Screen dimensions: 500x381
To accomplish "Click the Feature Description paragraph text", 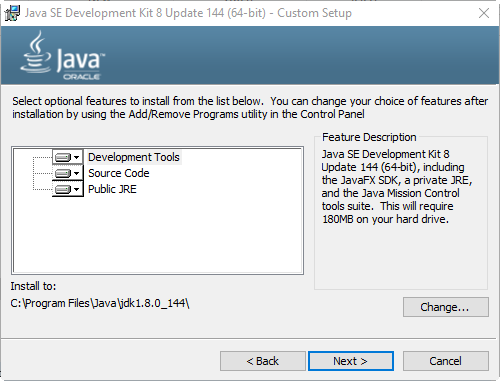I will 397,187.
